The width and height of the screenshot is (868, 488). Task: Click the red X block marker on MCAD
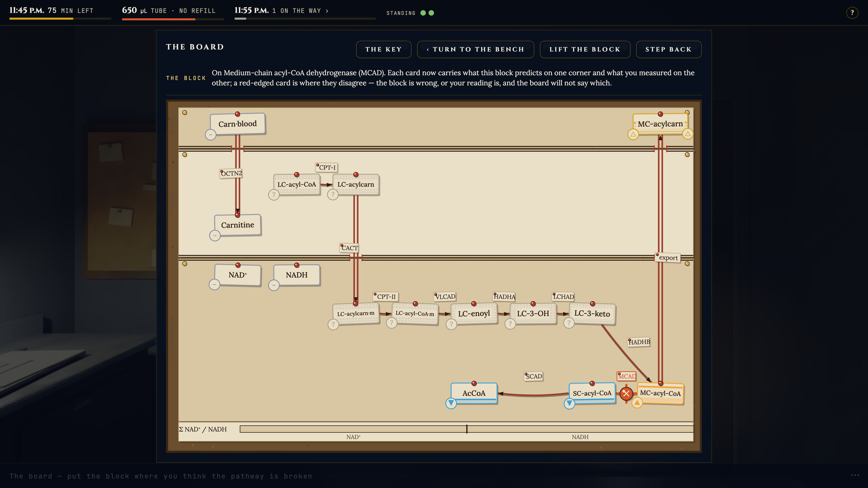point(626,394)
